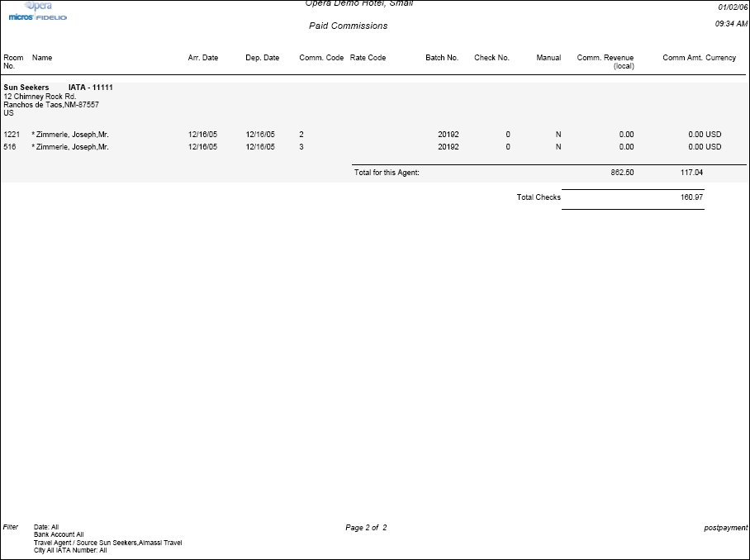
Task: Click Manual value N in room 1221 row
Action: (x=558, y=135)
